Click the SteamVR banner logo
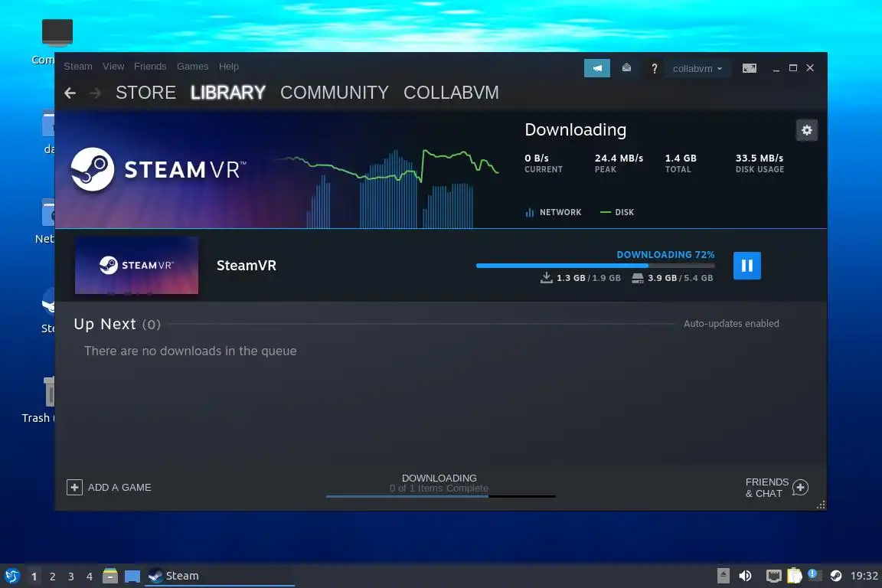The width and height of the screenshot is (882, 588). coord(158,169)
